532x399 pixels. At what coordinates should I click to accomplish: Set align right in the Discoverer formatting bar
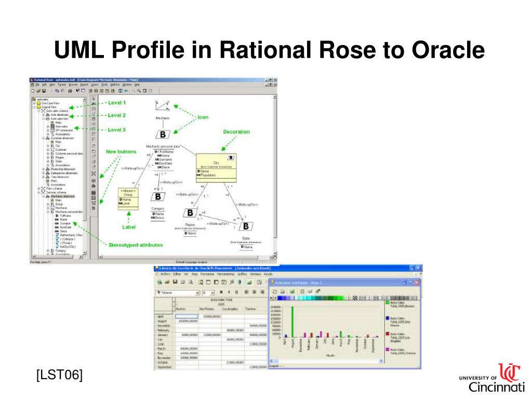262,292
